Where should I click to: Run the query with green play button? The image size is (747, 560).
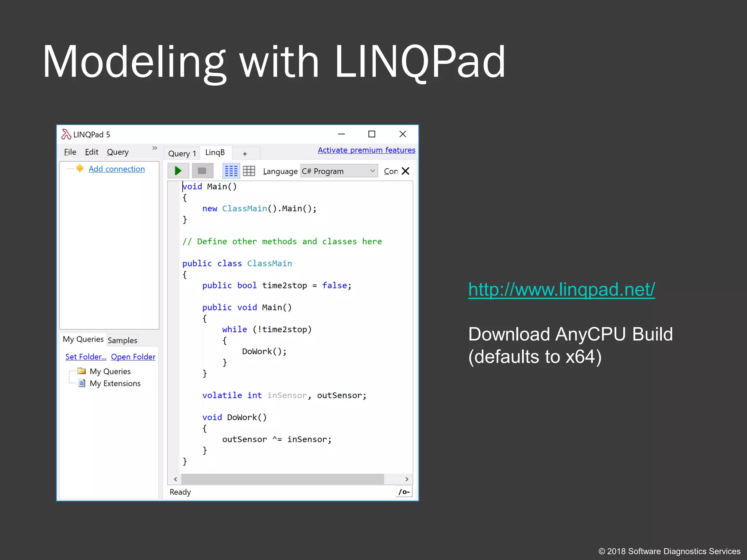pos(178,171)
